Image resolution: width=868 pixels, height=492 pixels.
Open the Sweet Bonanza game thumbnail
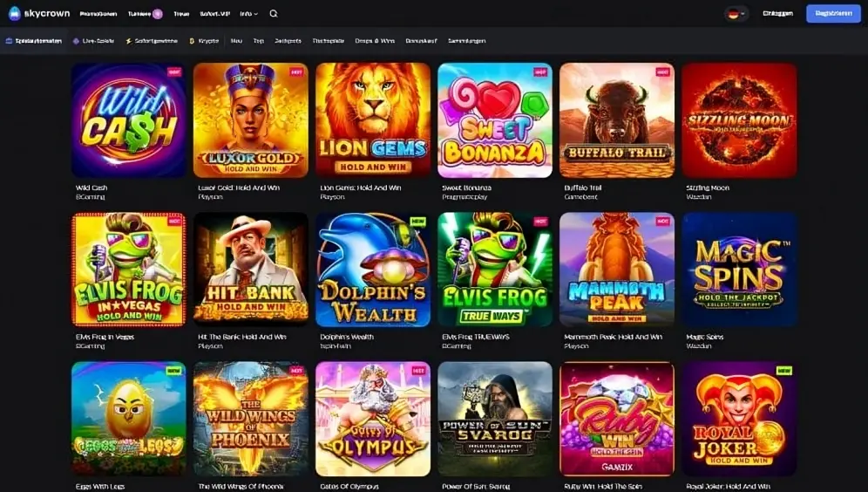click(495, 120)
